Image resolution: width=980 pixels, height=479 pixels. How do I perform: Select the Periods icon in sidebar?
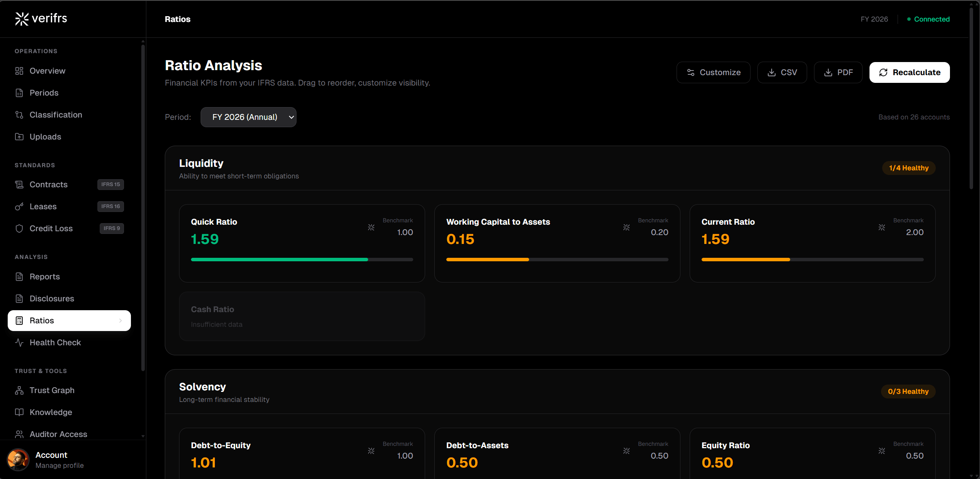point(19,92)
